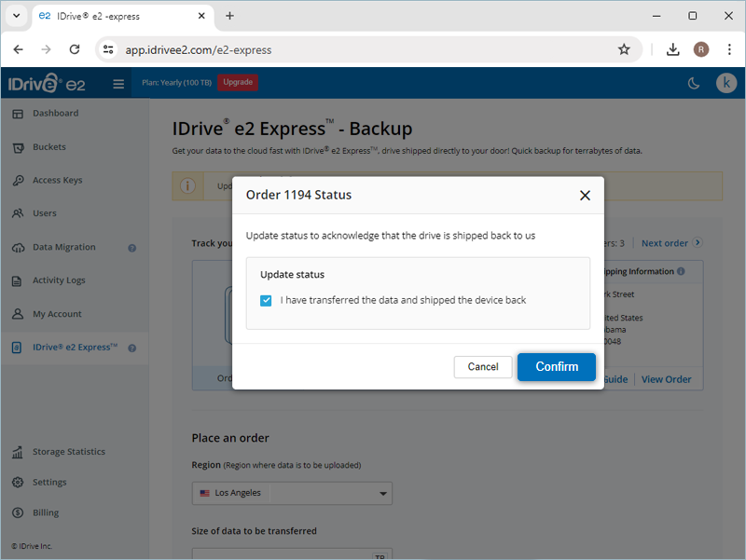Open the View Order link
Image resolution: width=746 pixels, height=560 pixels.
click(666, 379)
